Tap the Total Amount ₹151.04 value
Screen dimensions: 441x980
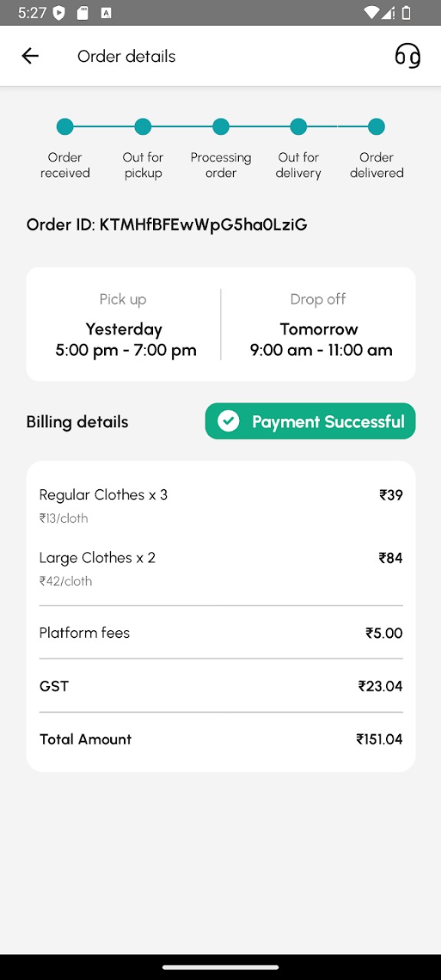379,739
